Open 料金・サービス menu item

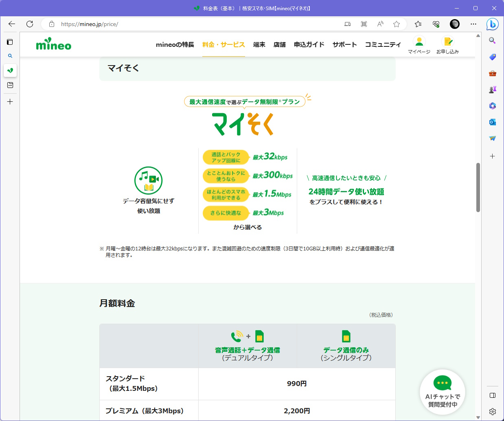coord(224,45)
